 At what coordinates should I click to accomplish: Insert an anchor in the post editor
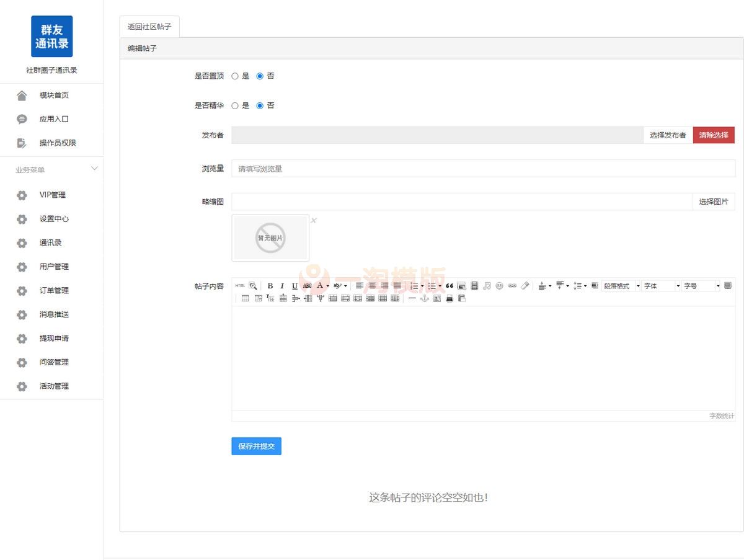point(424,298)
